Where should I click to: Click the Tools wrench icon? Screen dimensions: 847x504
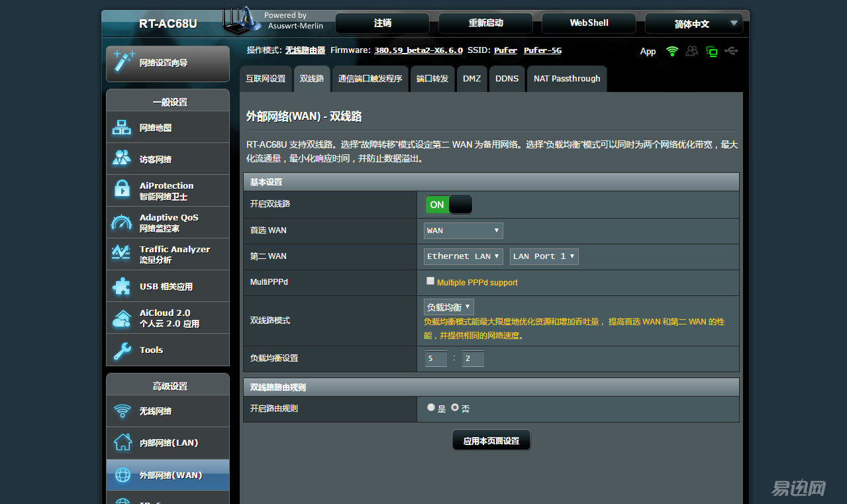pos(122,350)
